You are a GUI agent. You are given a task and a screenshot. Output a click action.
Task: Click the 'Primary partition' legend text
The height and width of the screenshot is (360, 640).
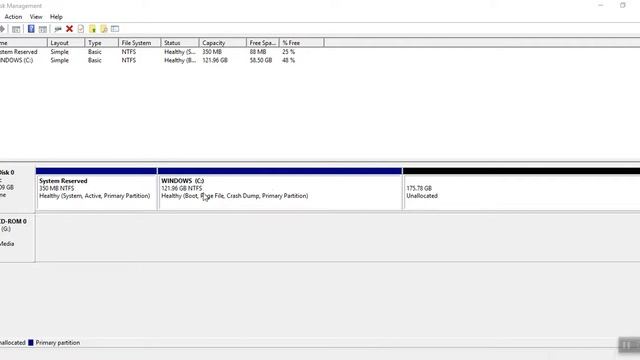point(58,342)
